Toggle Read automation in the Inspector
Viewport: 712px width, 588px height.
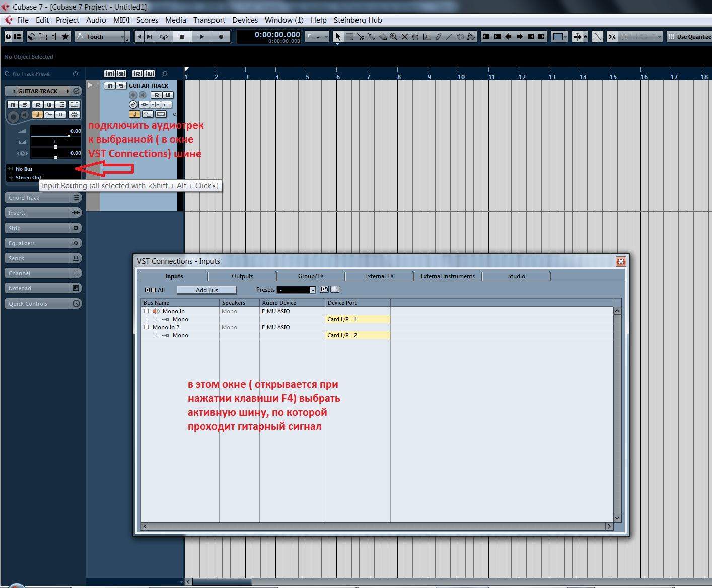pyautogui.click(x=37, y=104)
